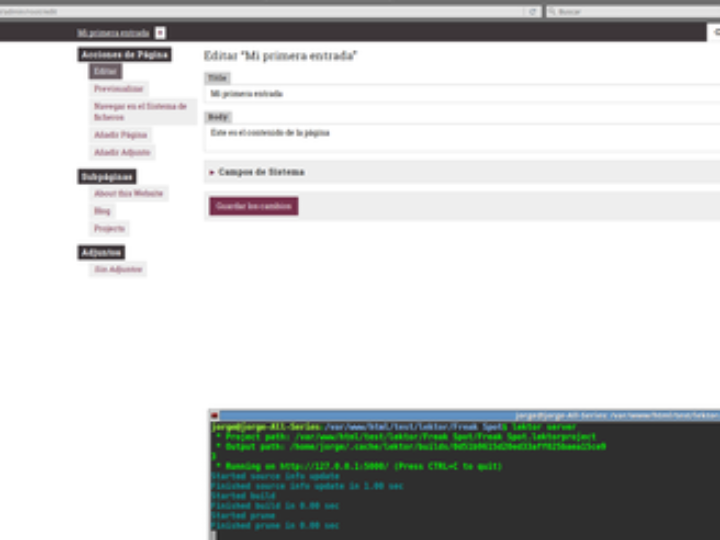Viewport: 720px width, 540px height.
Task: Click into the Title input field
Action: pyautogui.click(x=460, y=94)
